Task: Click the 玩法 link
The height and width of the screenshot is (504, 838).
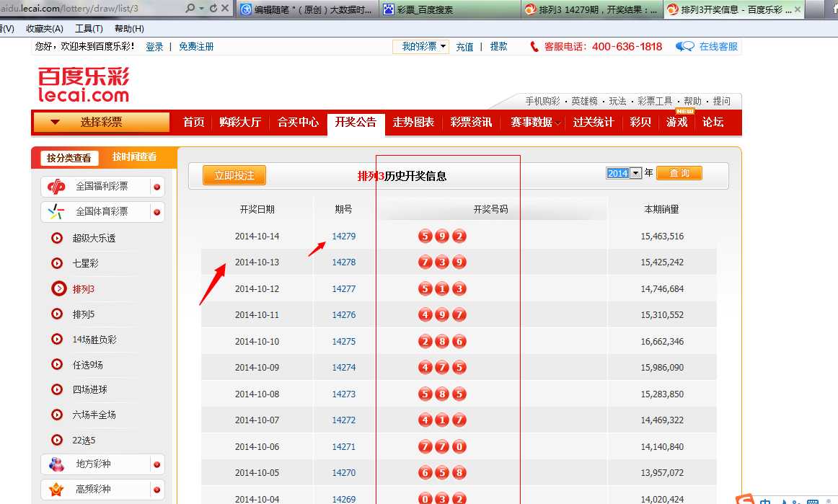Action: 617,101
